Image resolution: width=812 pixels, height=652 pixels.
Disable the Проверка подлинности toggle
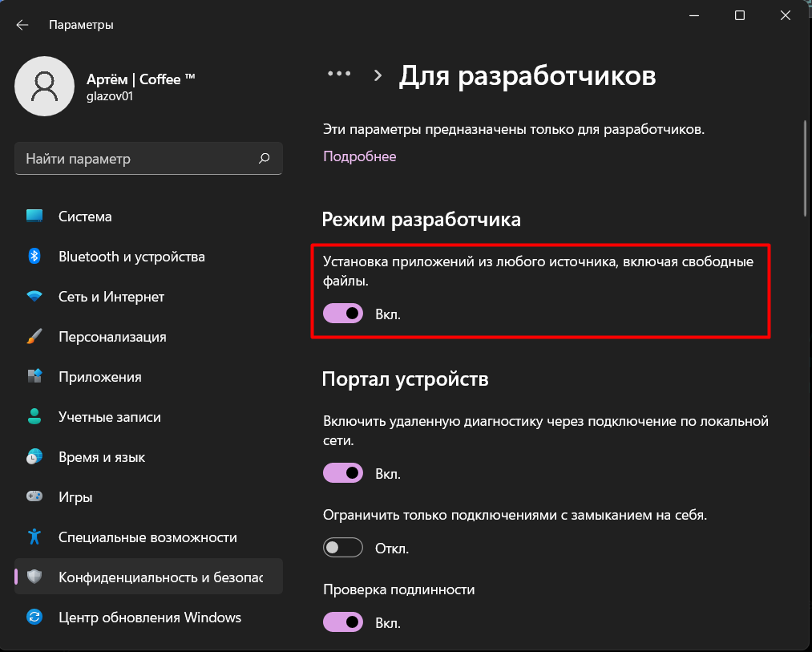pyautogui.click(x=343, y=622)
